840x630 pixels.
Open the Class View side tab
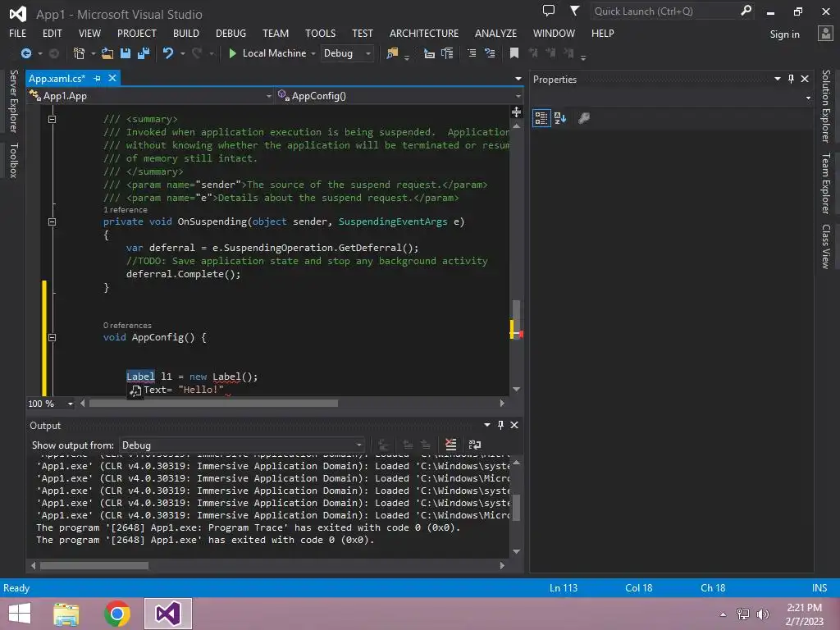pos(826,246)
